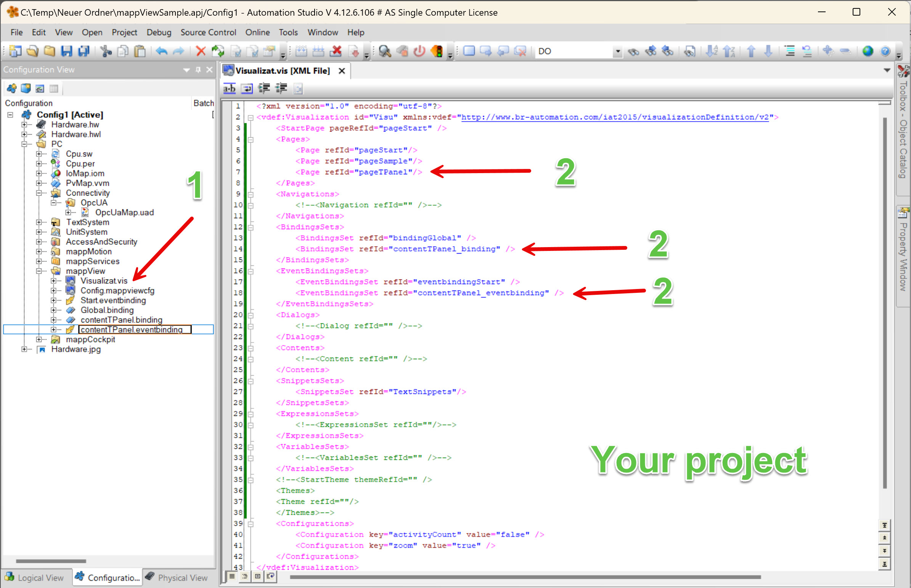Open the Source Control menu
Image resolution: width=911 pixels, height=588 pixels.
coord(208,32)
